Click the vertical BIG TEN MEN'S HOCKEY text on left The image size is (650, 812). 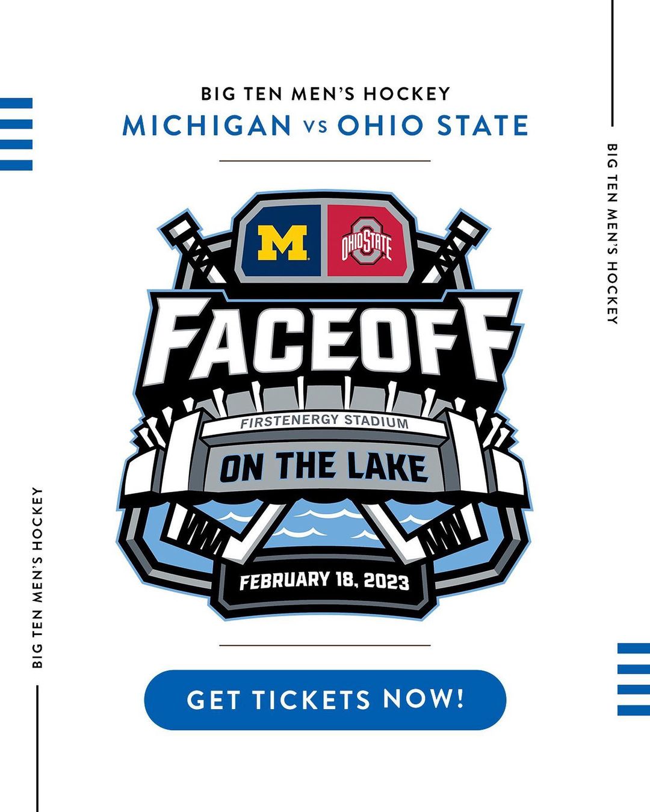[37, 577]
